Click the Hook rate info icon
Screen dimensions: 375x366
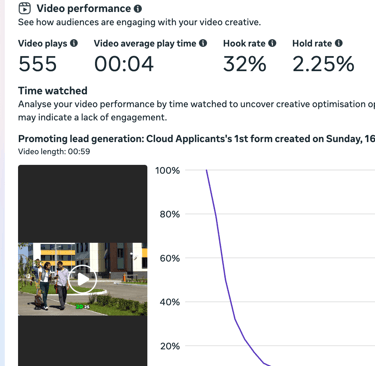(272, 43)
